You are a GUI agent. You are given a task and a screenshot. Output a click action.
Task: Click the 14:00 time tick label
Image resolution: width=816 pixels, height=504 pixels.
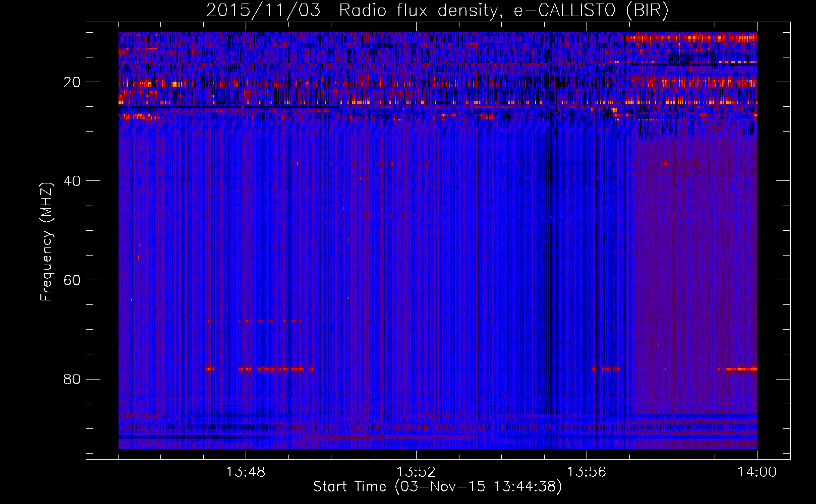click(x=756, y=472)
